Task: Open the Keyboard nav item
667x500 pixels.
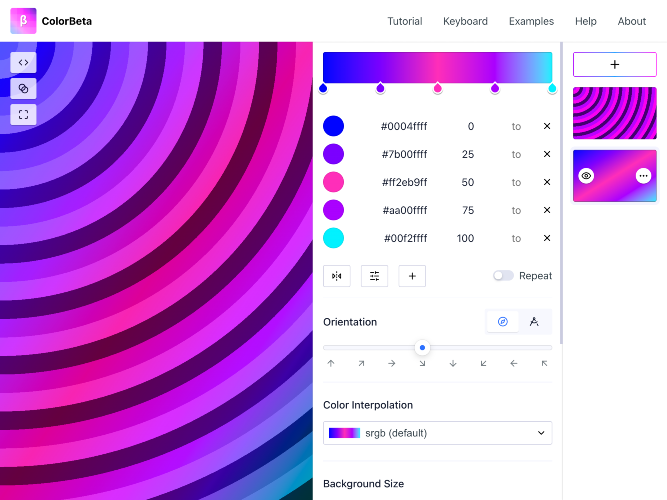Action: click(x=465, y=21)
